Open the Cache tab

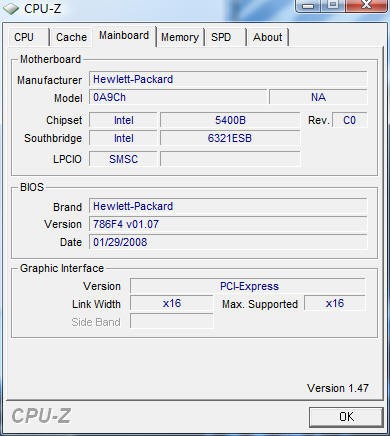click(x=71, y=37)
